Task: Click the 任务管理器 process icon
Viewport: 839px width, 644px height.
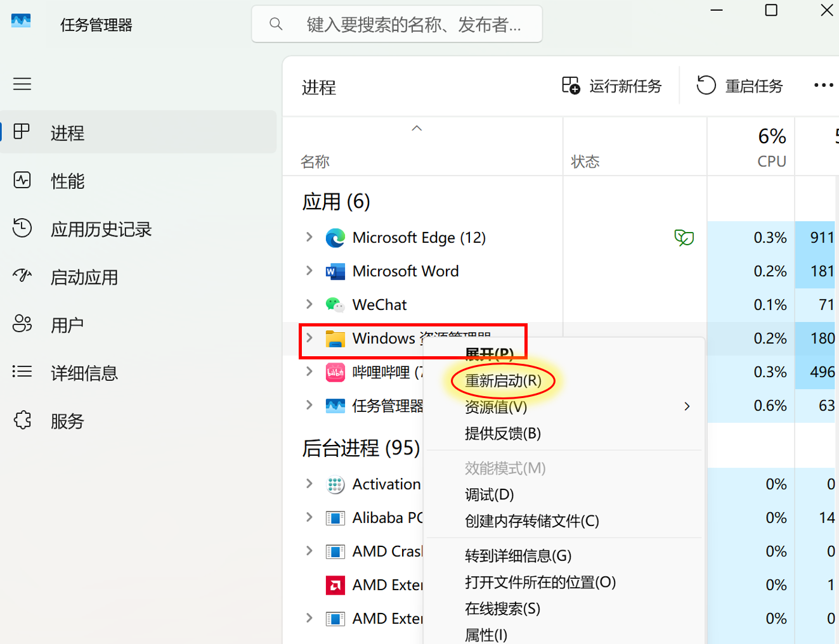Action: (x=335, y=406)
